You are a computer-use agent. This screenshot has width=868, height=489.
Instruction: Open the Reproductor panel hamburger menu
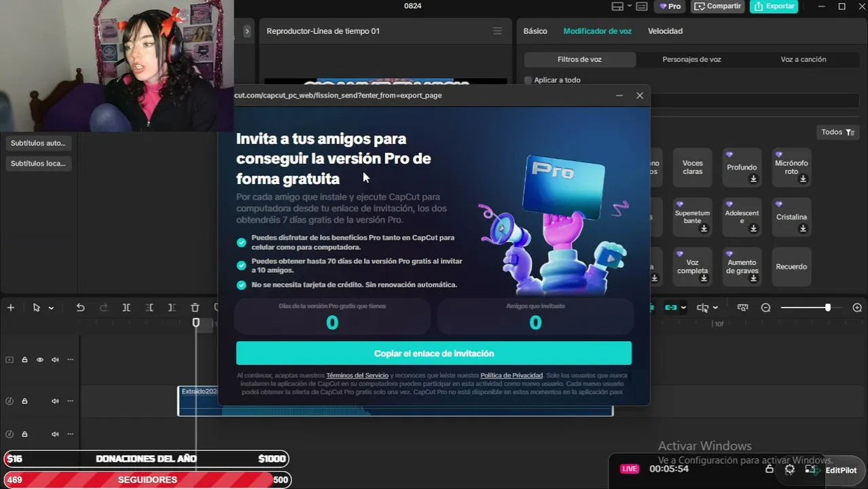pyautogui.click(x=497, y=31)
